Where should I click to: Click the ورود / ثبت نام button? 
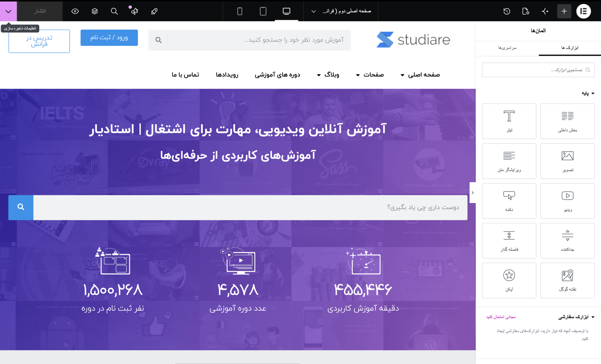109,38
